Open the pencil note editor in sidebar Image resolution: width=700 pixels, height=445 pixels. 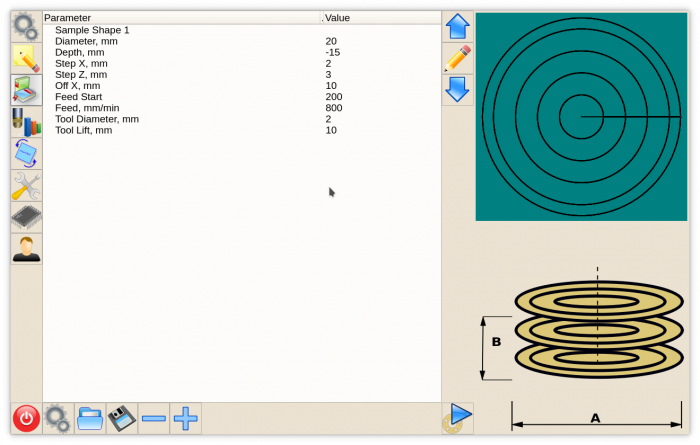click(x=26, y=58)
